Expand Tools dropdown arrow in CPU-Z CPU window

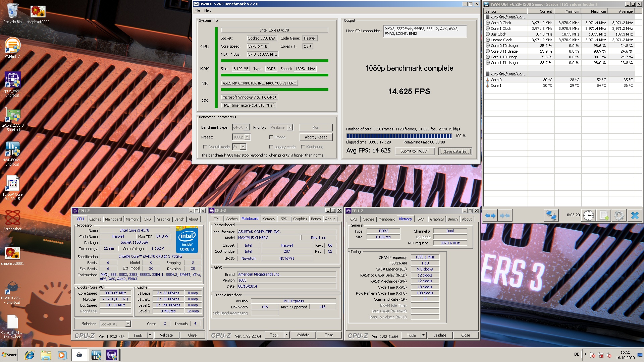pyautogui.click(x=150, y=335)
